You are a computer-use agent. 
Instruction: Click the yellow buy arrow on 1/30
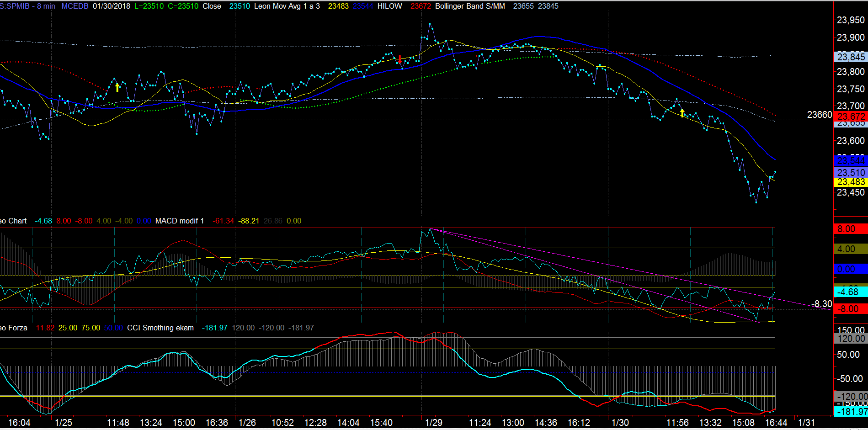pos(682,113)
